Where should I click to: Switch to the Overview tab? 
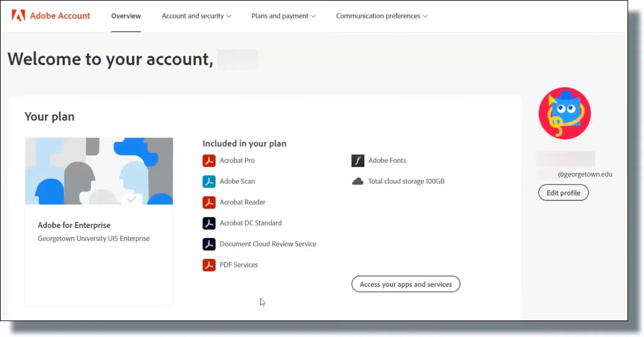[126, 16]
